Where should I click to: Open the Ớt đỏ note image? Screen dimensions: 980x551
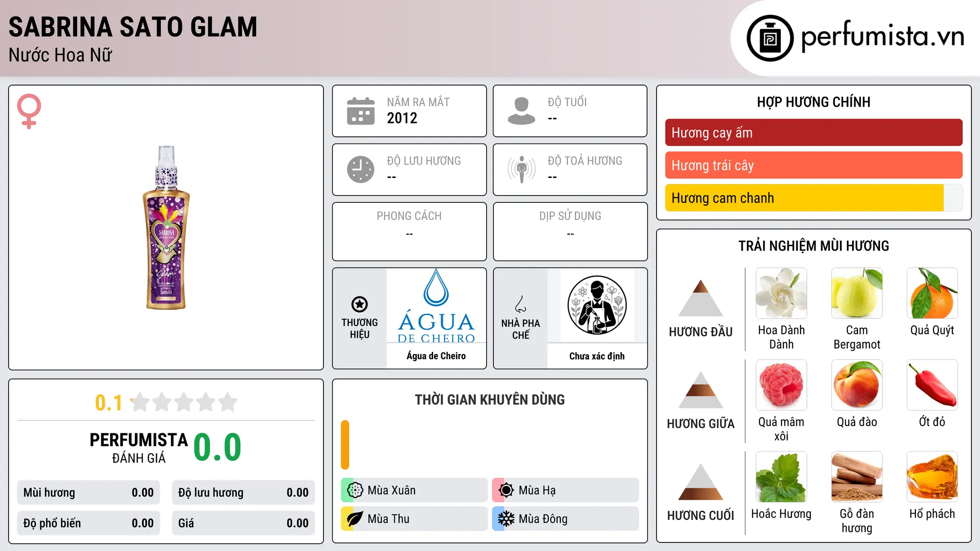932,385
